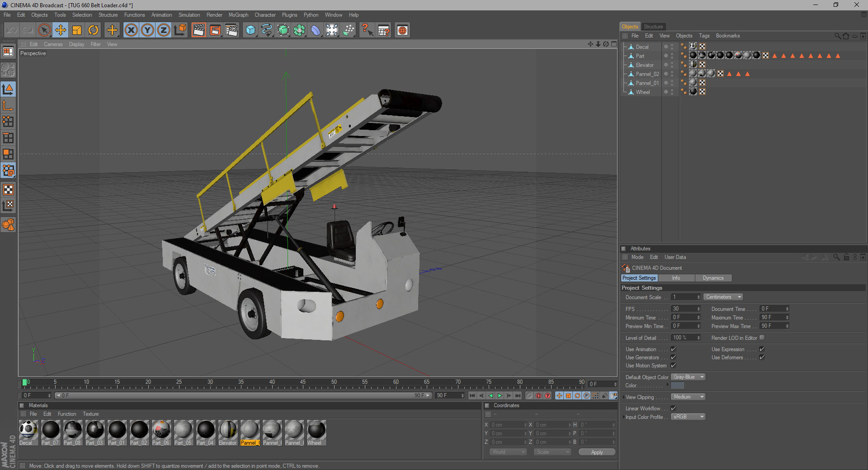Screen dimensions: 868x470
Task: Open the viewport Cameras menu
Action: coord(53,44)
